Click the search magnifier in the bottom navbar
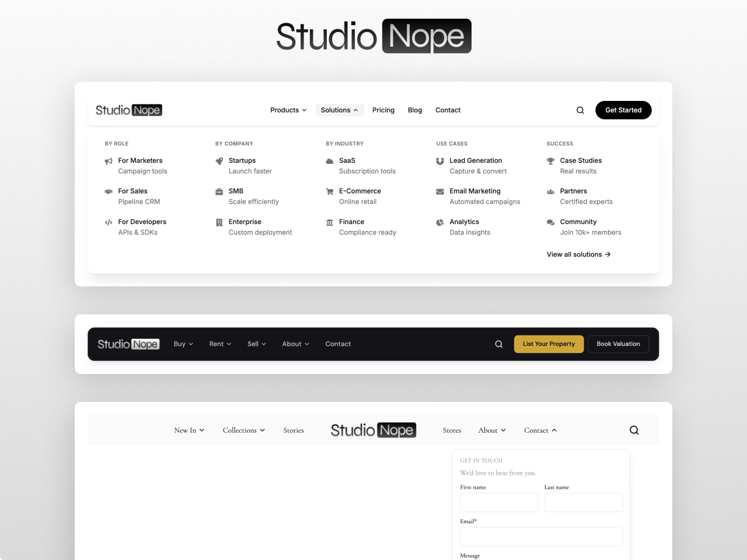 click(x=634, y=430)
